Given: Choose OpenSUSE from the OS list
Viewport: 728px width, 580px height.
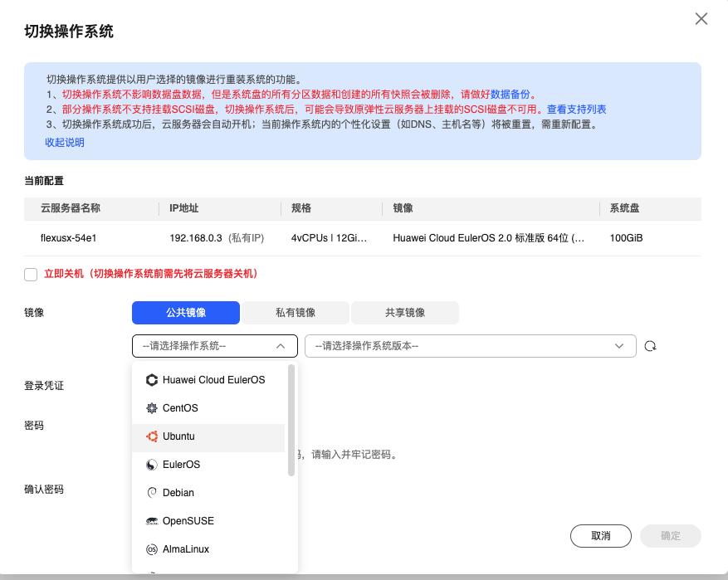Looking at the screenshot, I should coord(208,521).
